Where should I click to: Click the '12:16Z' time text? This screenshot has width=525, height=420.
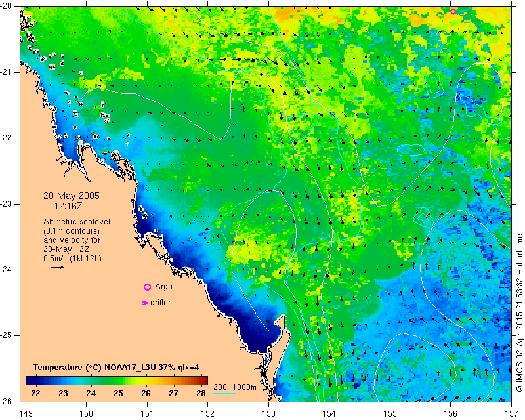68,206
